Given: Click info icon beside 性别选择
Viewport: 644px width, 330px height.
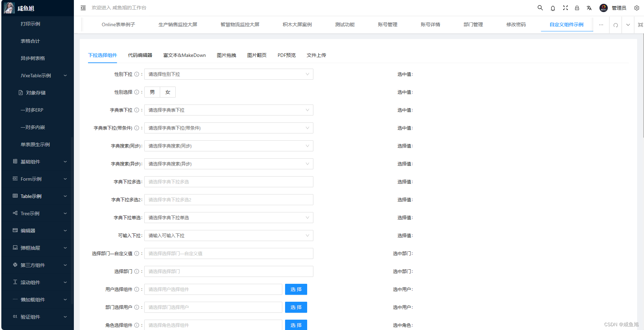Looking at the screenshot, I should pyautogui.click(x=137, y=92).
